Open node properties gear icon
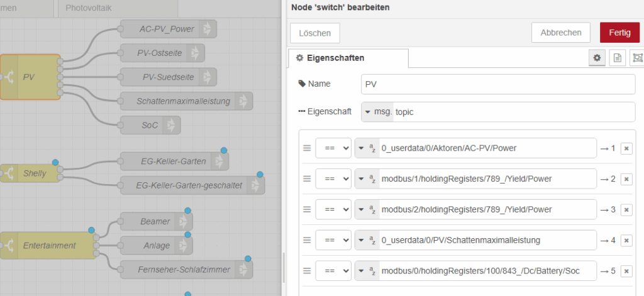Viewport: 644px width, 296px height. coord(597,58)
